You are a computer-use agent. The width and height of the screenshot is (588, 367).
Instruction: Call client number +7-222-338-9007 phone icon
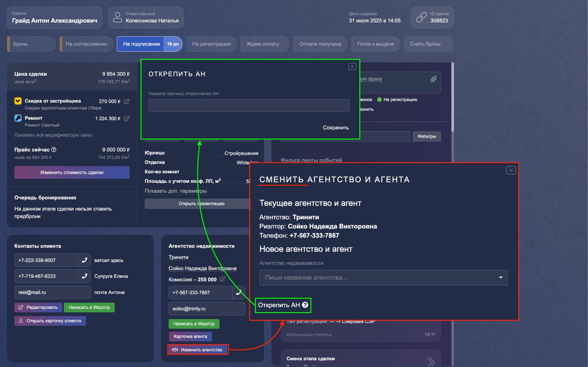(84, 260)
